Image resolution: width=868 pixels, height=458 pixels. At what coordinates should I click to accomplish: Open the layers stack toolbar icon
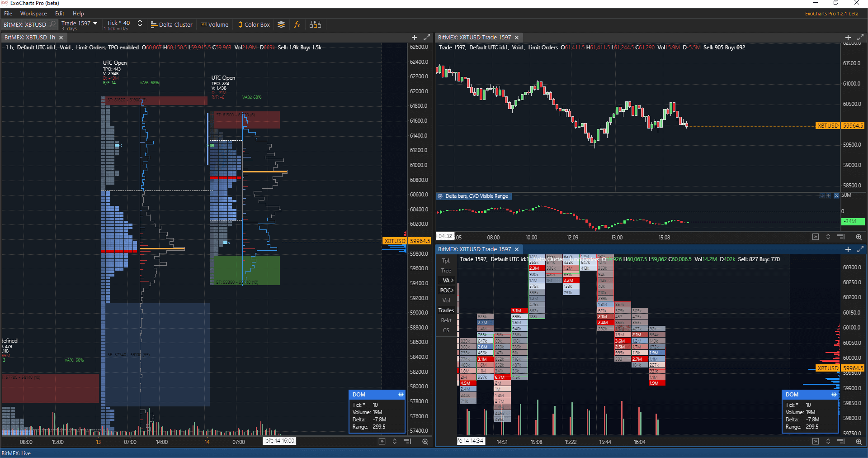281,24
